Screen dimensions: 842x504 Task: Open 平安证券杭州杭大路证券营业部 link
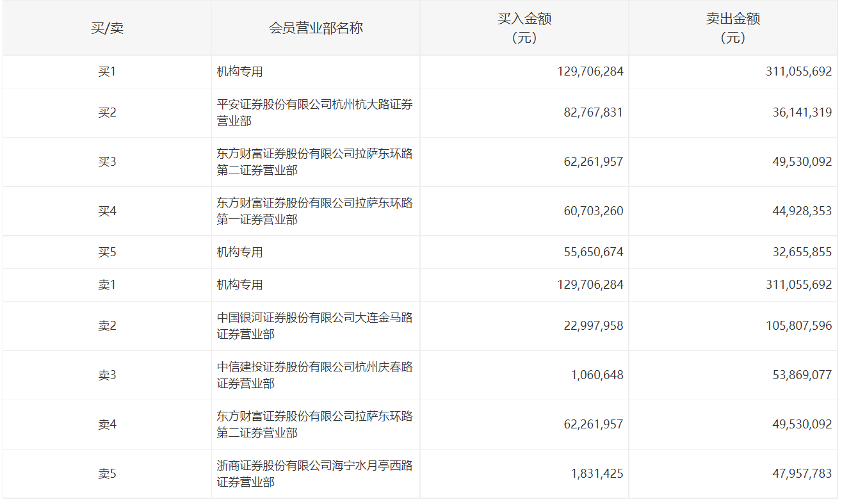click(314, 113)
